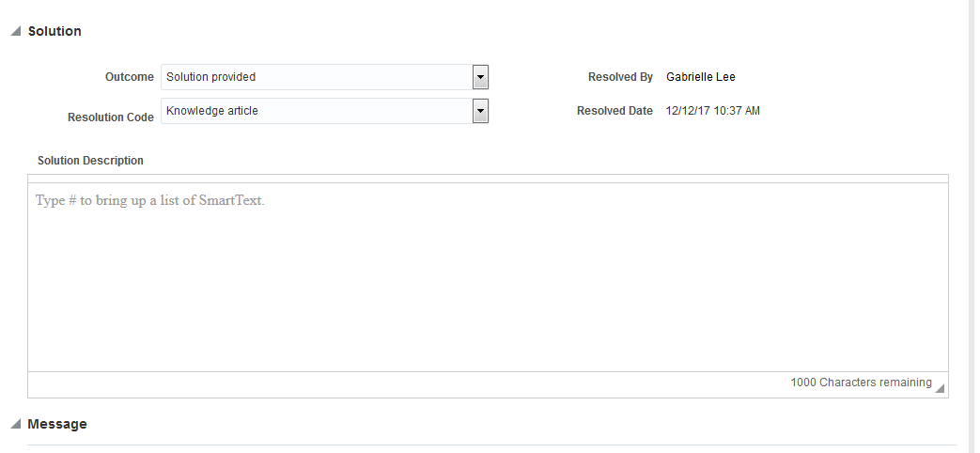Click the vertical scrollbar on right edge
The width and height of the screenshot is (980, 453).
973,226
